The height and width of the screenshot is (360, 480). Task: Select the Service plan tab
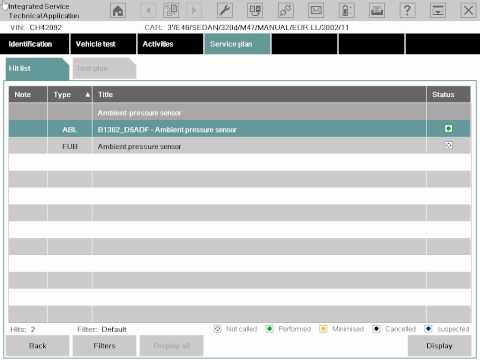237,44
